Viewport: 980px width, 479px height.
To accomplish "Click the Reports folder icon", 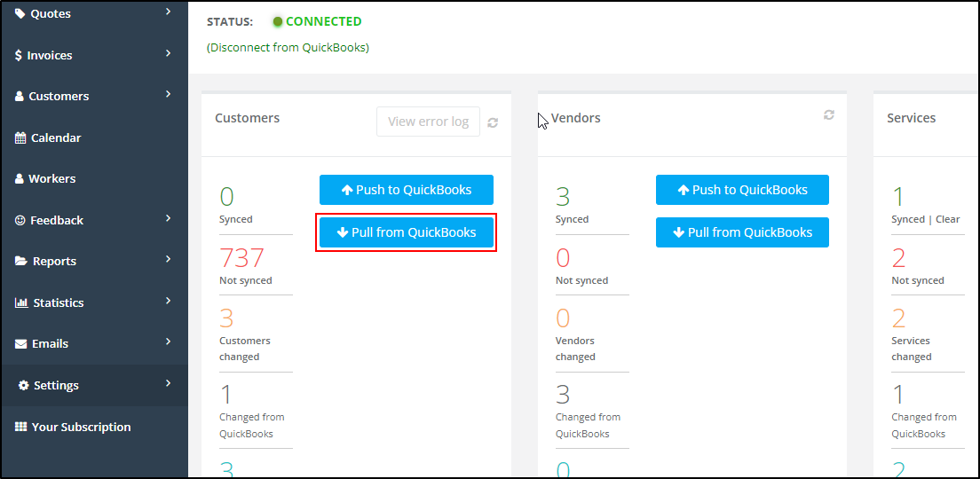I will 21,261.
